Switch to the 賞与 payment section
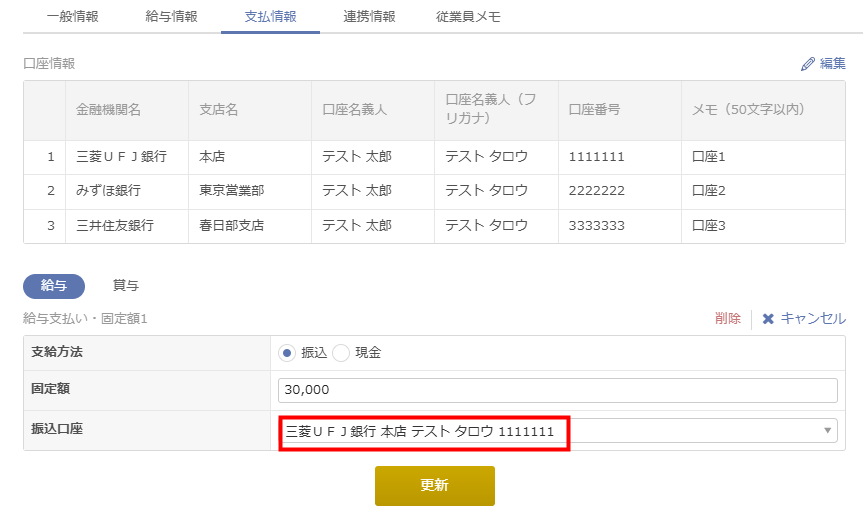The height and width of the screenshot is (513, 867). [x=126, y=286]
